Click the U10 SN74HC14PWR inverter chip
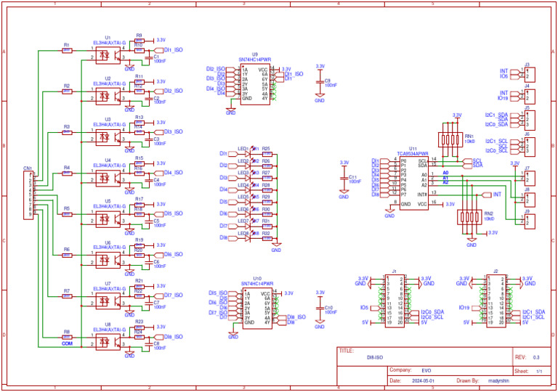558x392 pixels. pos(257,306)
